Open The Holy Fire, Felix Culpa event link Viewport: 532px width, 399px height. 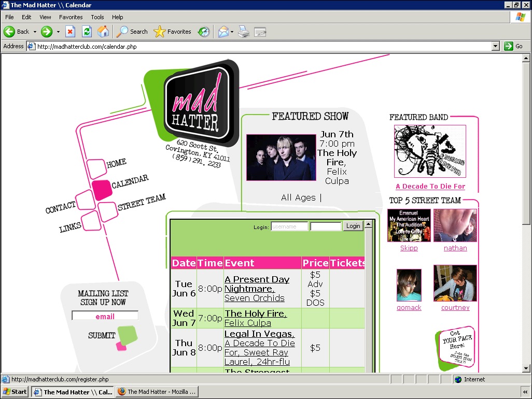[256, 318]
